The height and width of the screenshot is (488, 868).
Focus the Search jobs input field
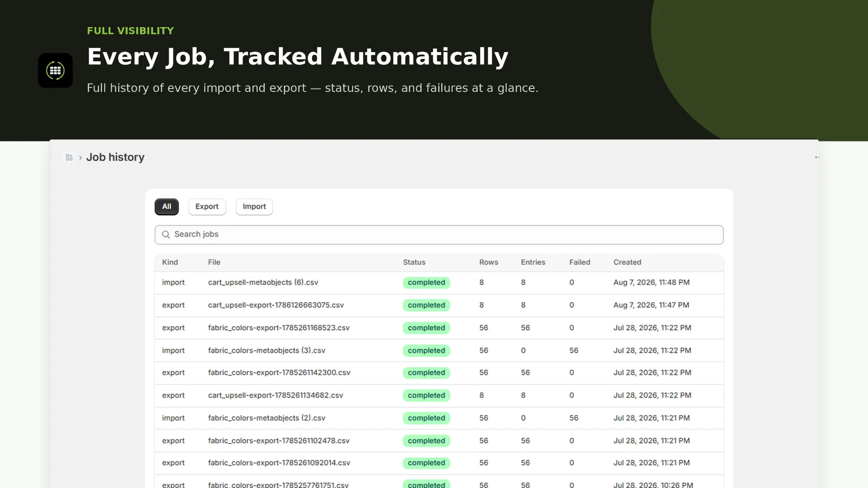point(439,235)
